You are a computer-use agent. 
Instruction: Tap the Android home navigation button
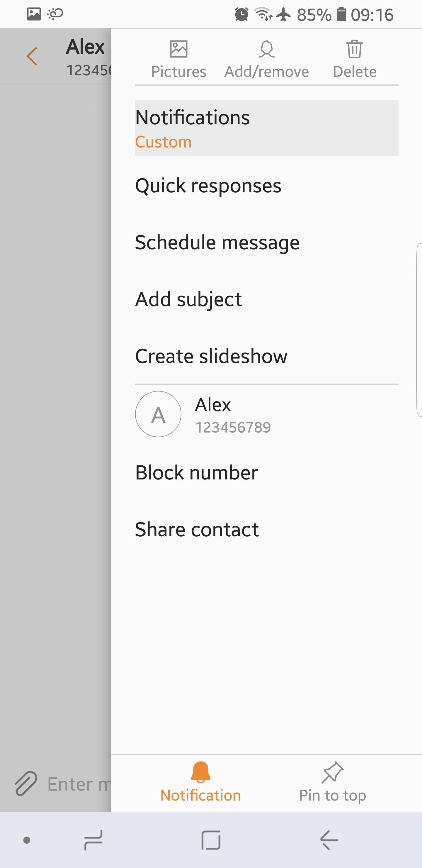coord(211,840)
